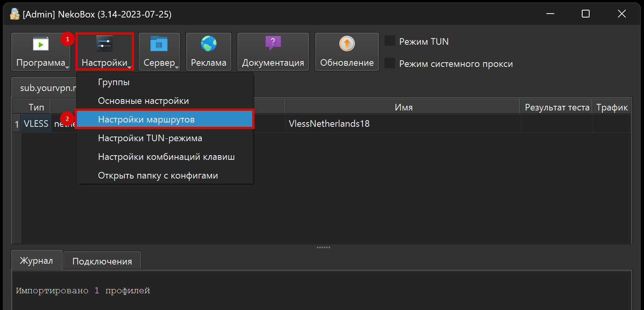Toggle Режим системного прокси checkbox
The height and width of the screenshot is (310, 644).
point(390,63)
